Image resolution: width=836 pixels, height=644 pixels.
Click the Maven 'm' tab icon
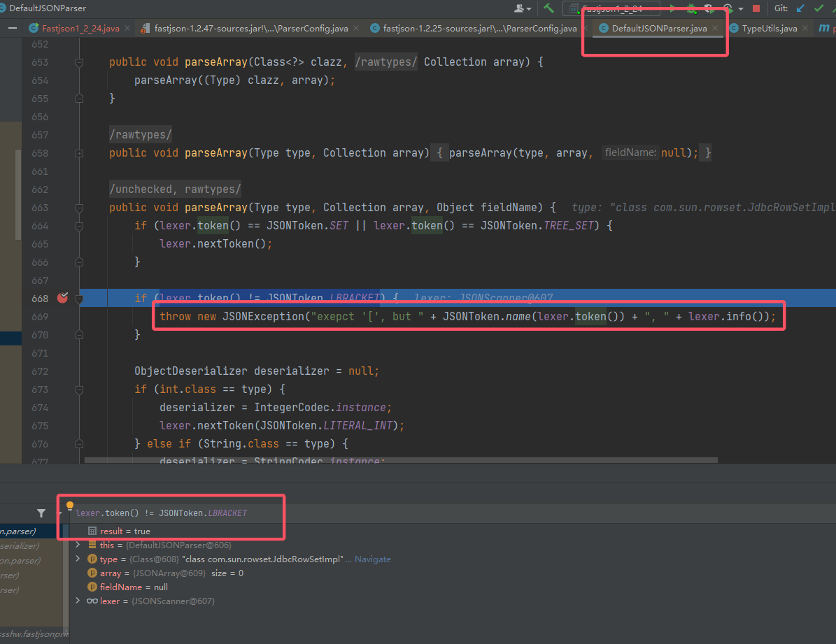823,28
